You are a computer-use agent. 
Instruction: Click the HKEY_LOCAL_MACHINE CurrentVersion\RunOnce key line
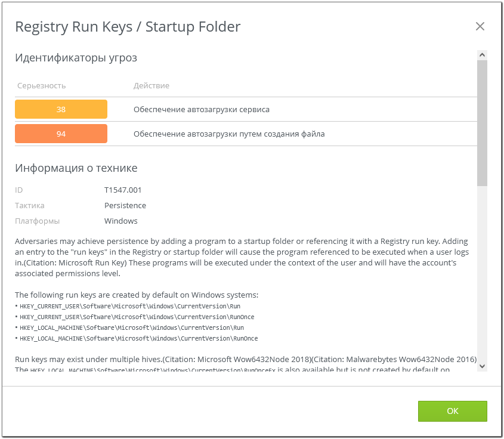tap(138, 339)
